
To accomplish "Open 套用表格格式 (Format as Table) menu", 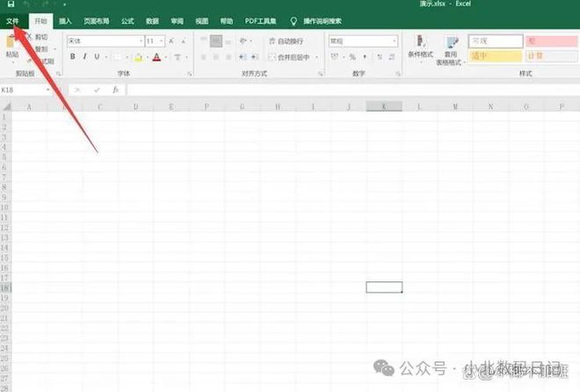I will coord(450,51).
